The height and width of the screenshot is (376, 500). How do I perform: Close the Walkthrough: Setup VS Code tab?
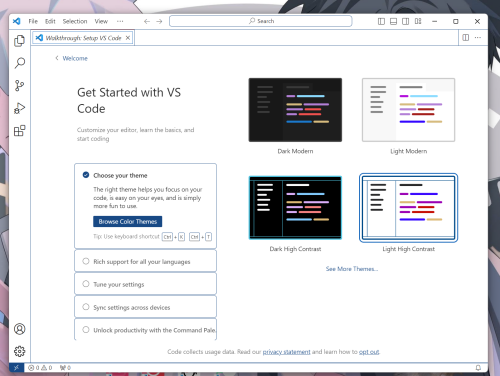[x=128, y=38]
